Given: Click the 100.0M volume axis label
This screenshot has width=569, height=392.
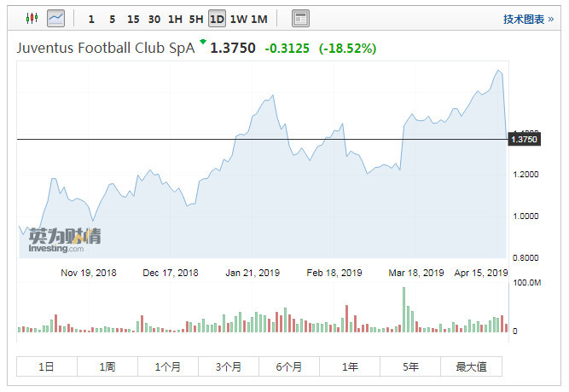Looking at the screenshot, I should click(x=527, y=282).
